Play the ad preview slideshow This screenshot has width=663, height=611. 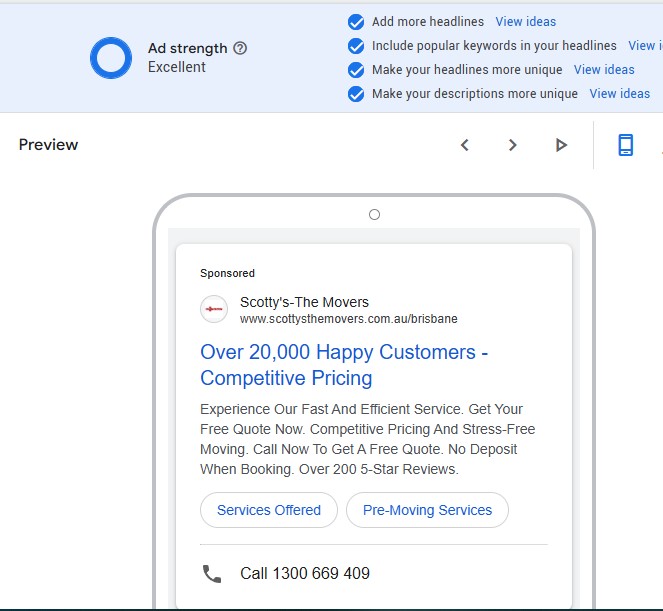pyautogui.click(x=561, y=145)
